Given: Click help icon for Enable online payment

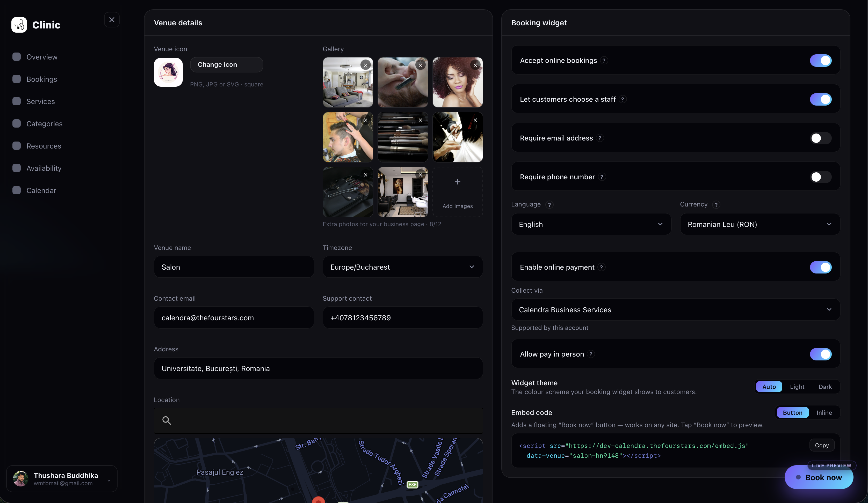Looking at the screenshot, I should pos(601,267).
